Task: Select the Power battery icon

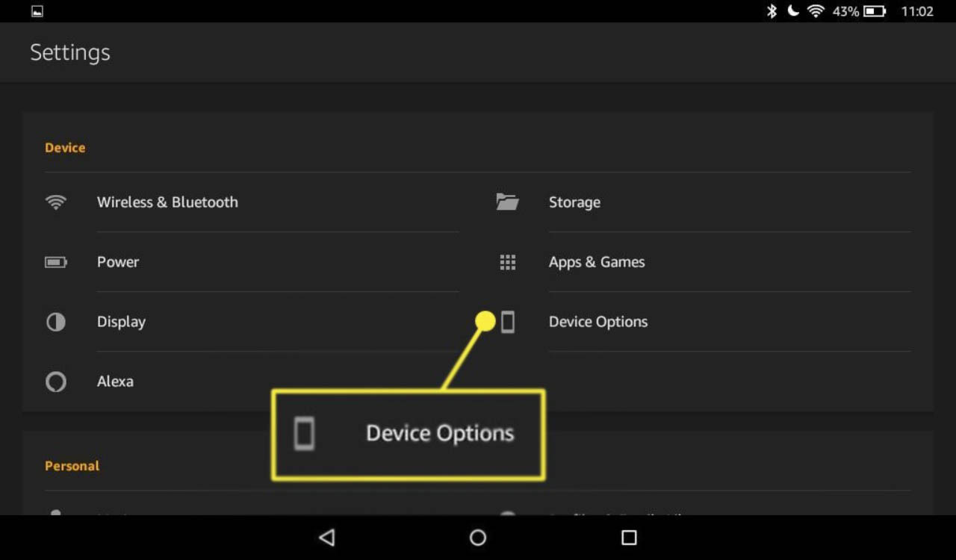Action: point(56,262)
